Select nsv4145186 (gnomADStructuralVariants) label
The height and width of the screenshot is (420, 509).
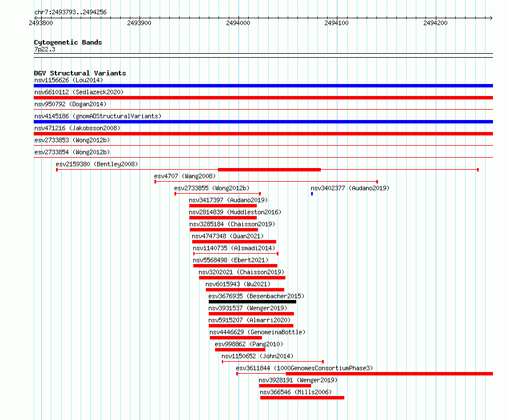[98, 116]
